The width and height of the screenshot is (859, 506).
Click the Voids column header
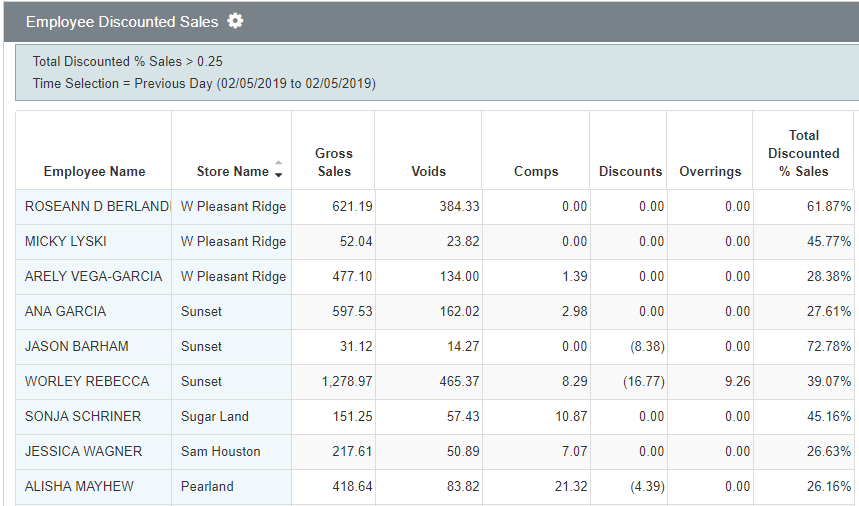point(428,171)
